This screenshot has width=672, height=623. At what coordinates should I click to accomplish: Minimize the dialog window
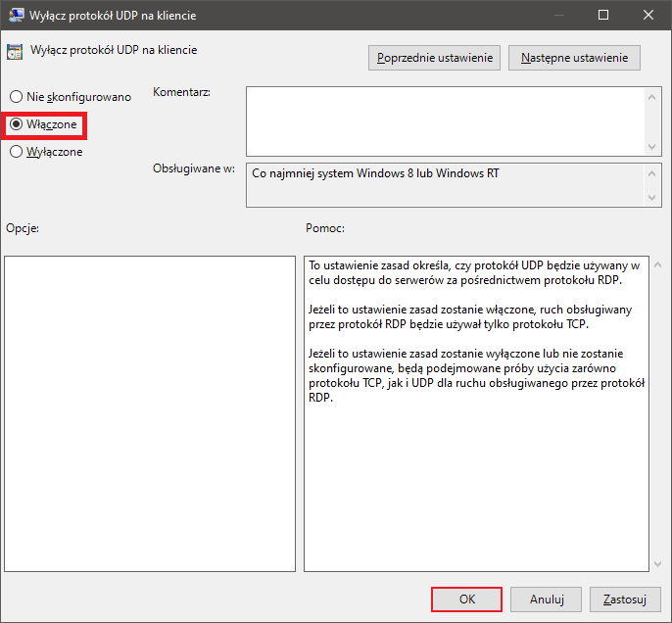[x=558, y=15]
